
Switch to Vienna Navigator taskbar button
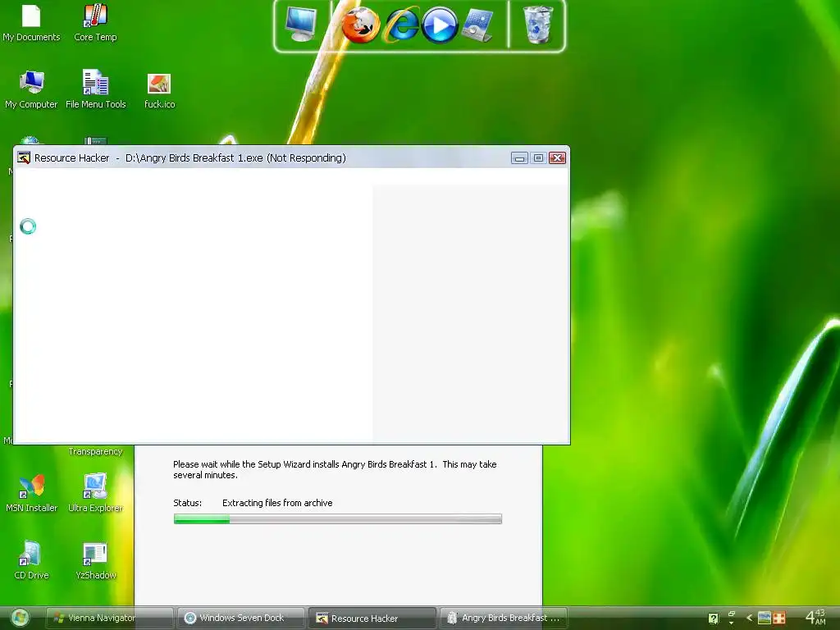109,618
